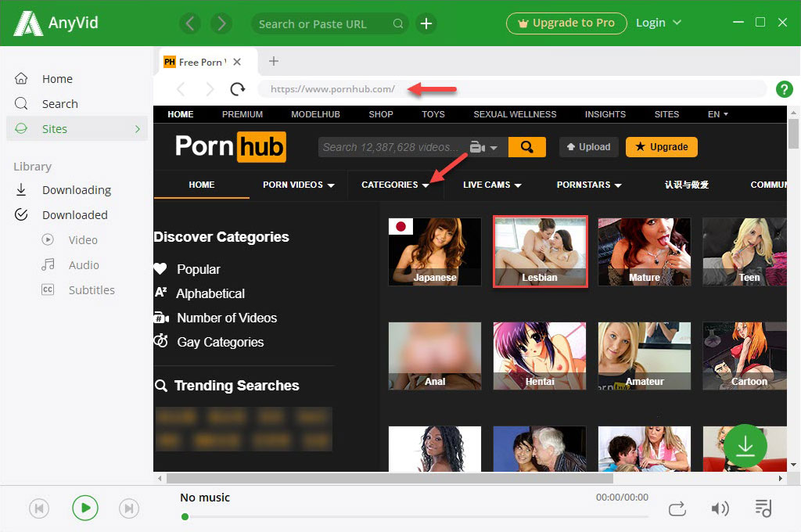Reload the current page
This screenshot has width=801, height=532.
point(238,89)
